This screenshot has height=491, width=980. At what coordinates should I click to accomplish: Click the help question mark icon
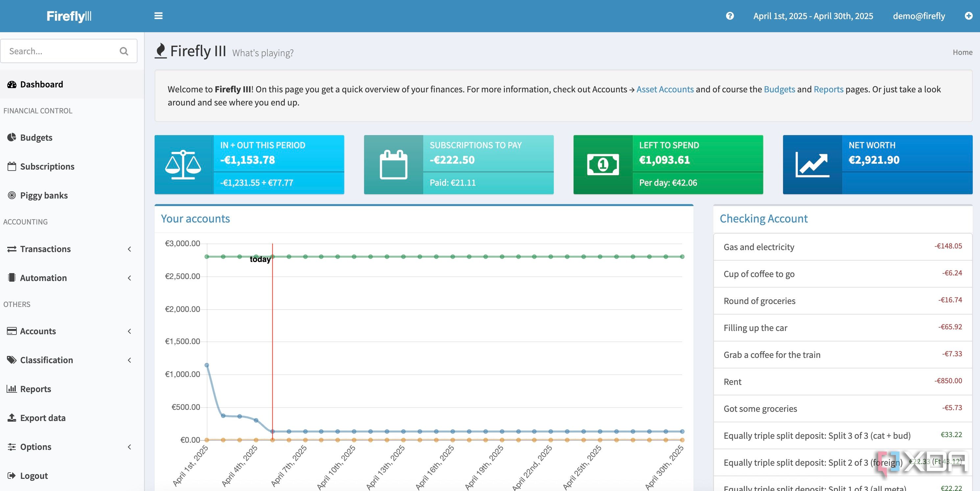730,16
